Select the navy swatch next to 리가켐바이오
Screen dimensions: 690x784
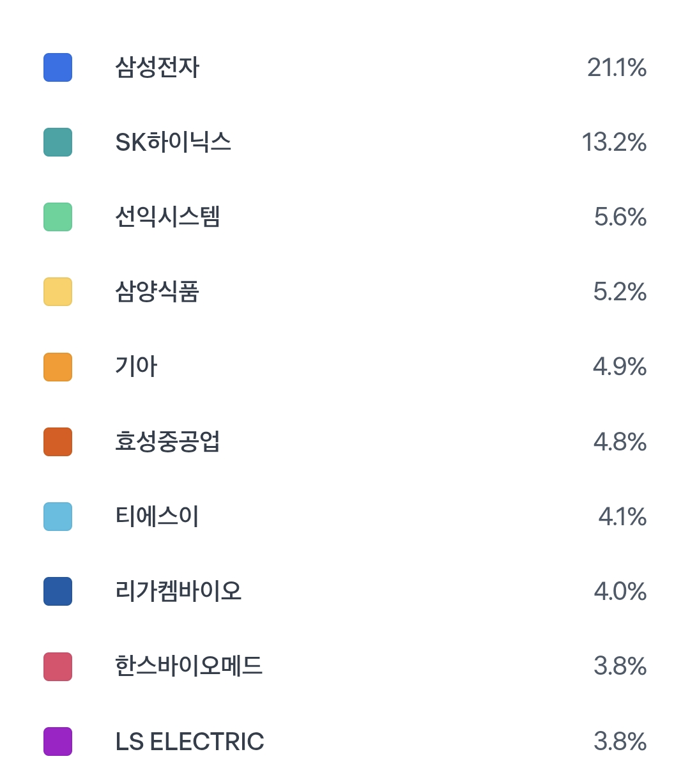pyautogui.click(x=57, y=591)
